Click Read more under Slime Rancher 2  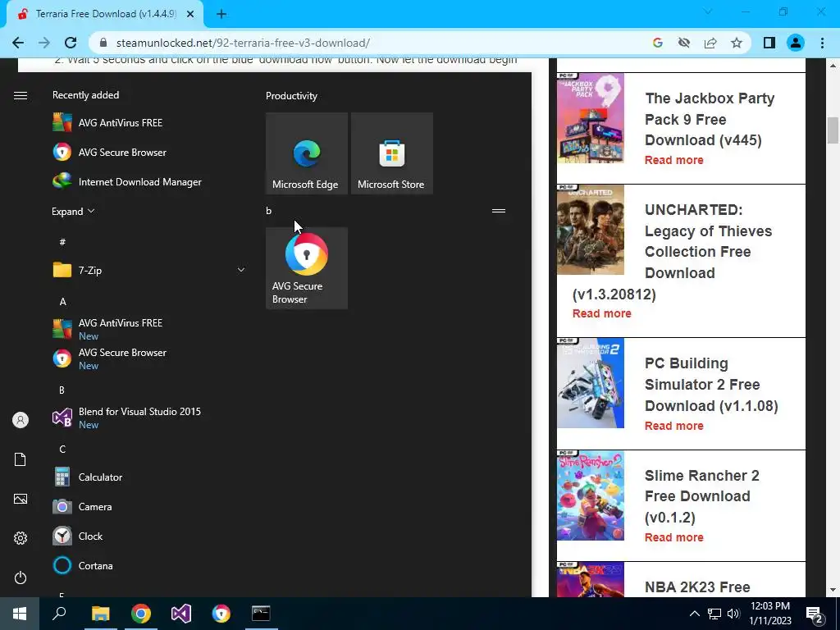674,537
